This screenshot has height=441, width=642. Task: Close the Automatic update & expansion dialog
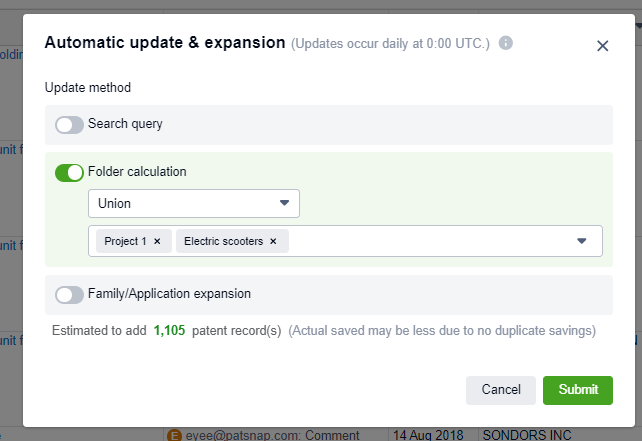click(x=602, y=45)
